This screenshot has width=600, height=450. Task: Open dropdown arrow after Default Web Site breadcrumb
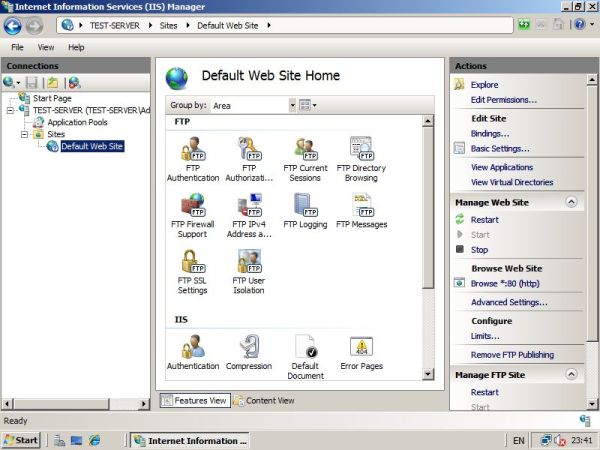pos(269,25)
